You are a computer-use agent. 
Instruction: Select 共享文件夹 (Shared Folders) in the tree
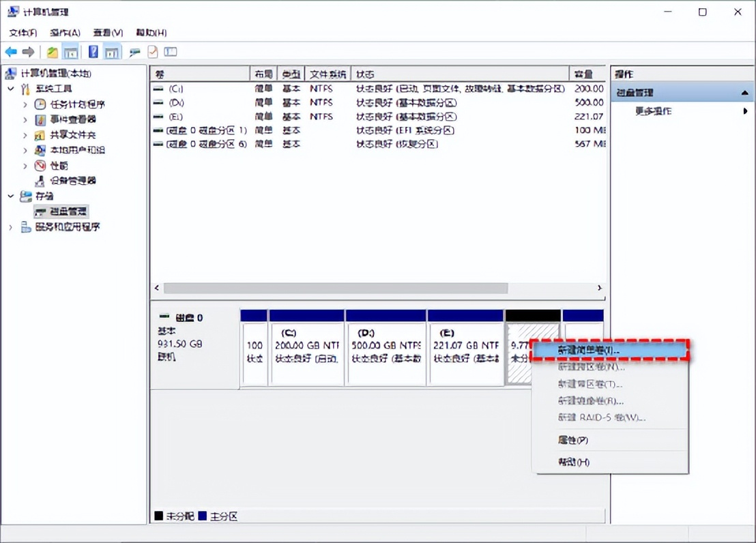tap(72, 135)
